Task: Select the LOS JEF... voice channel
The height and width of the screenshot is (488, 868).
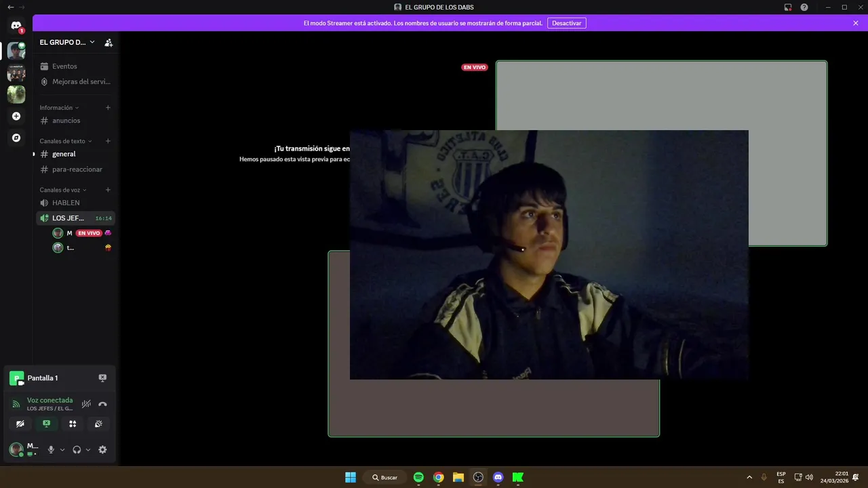Action: pyautogui.click(x=75, y=218)
